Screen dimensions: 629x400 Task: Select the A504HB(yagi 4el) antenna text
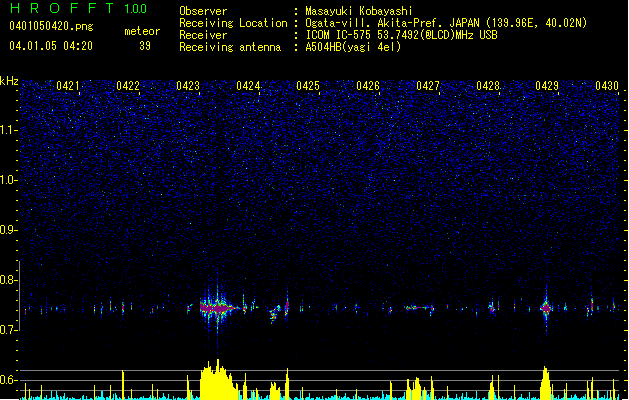(353, 47)
